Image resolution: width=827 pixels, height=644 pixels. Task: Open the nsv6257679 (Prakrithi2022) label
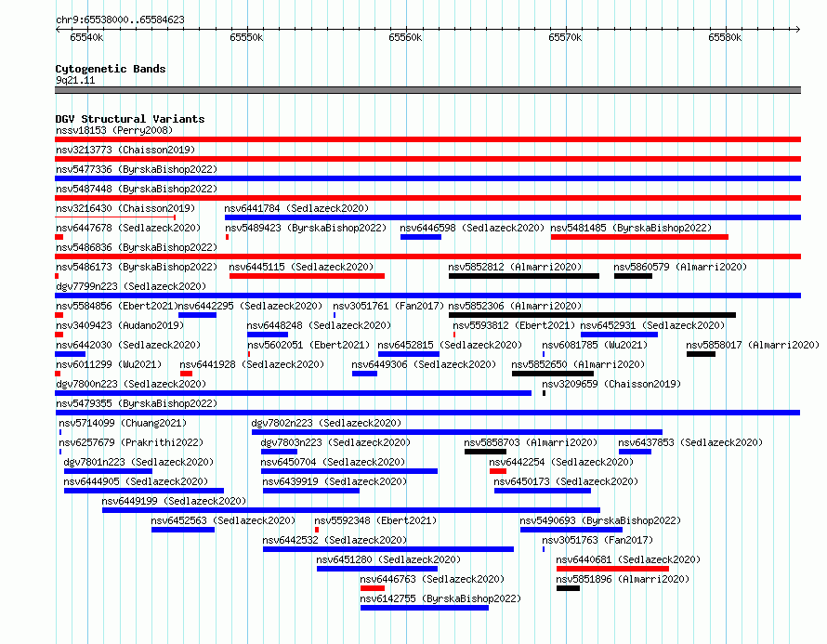click(x=131, y=442)
